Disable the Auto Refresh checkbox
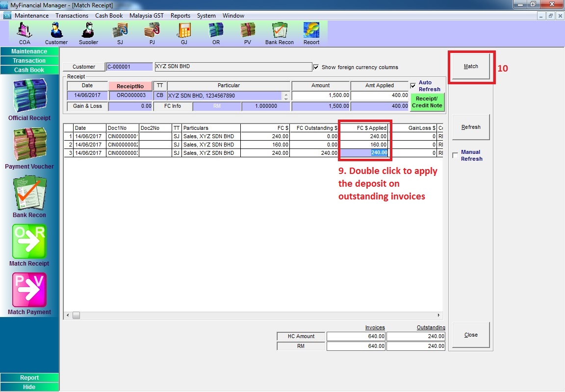 click(413, 86)
